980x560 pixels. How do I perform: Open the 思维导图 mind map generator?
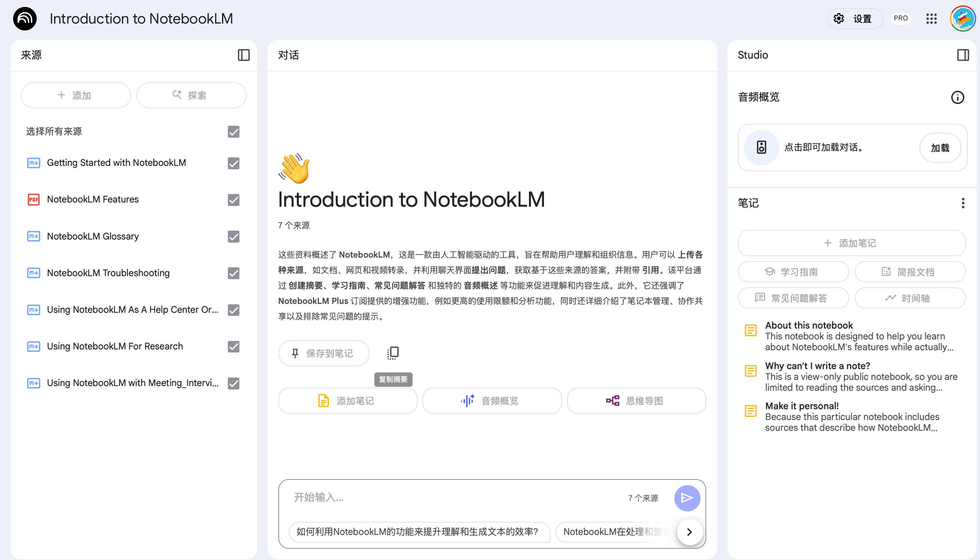click(636, 401)
